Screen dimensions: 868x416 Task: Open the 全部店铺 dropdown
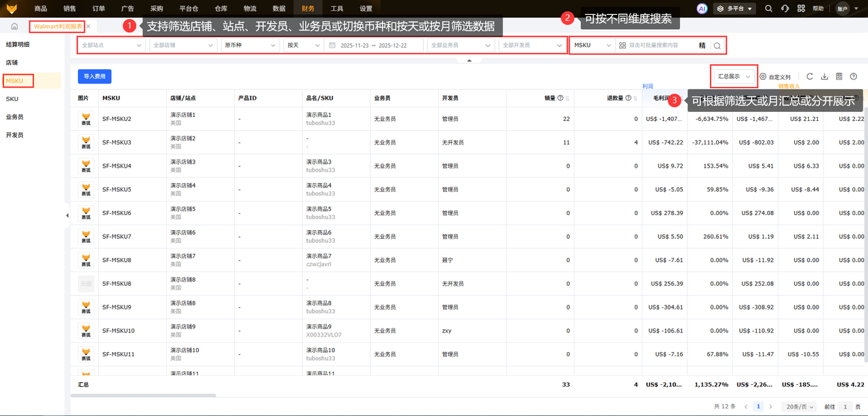183,45
